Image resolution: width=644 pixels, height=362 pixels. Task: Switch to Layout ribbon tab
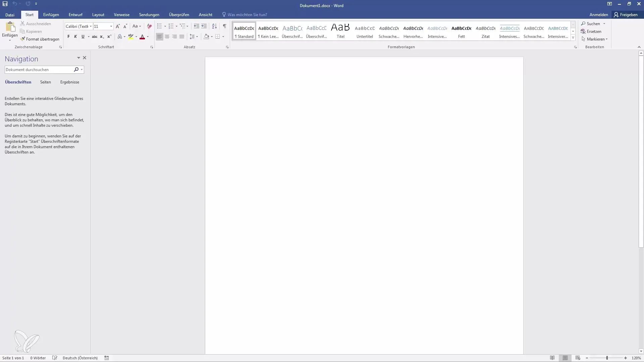[98, 15]
